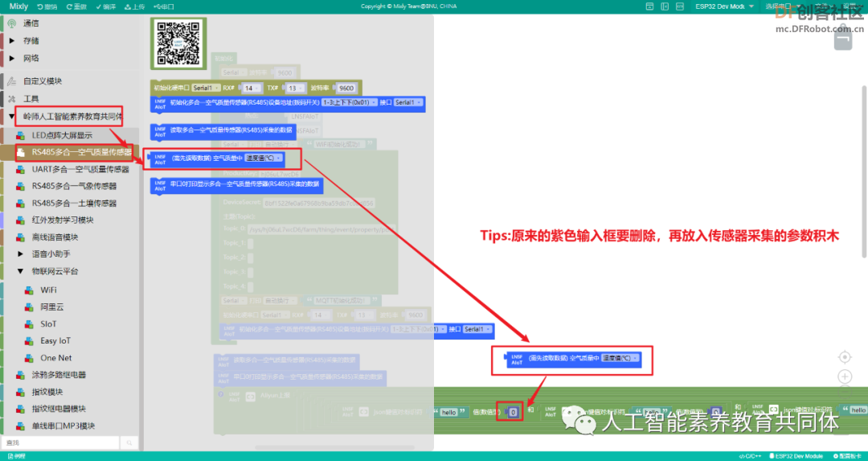Collapse the 岭师人工智能素养教育共同体 category
This screenshot has height=461, width=868.
click(x=72, y=117)
